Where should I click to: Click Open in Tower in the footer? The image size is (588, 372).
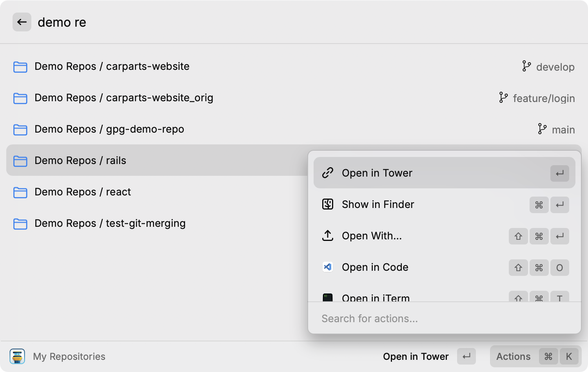416,356
